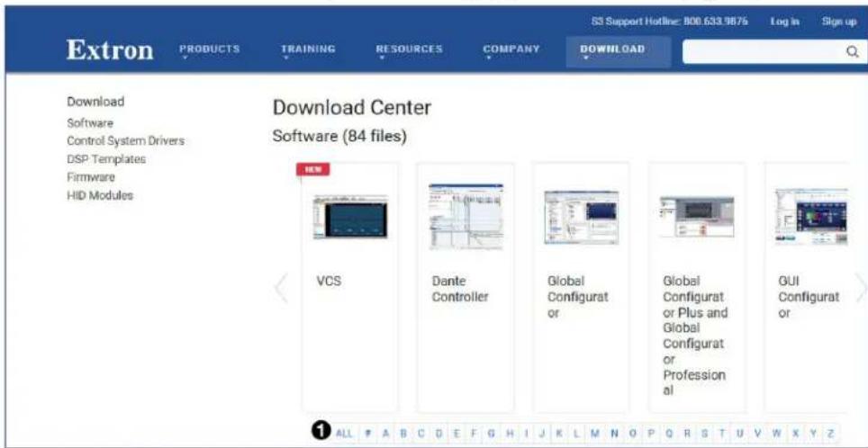Click the Extron logo

[110, 49]
